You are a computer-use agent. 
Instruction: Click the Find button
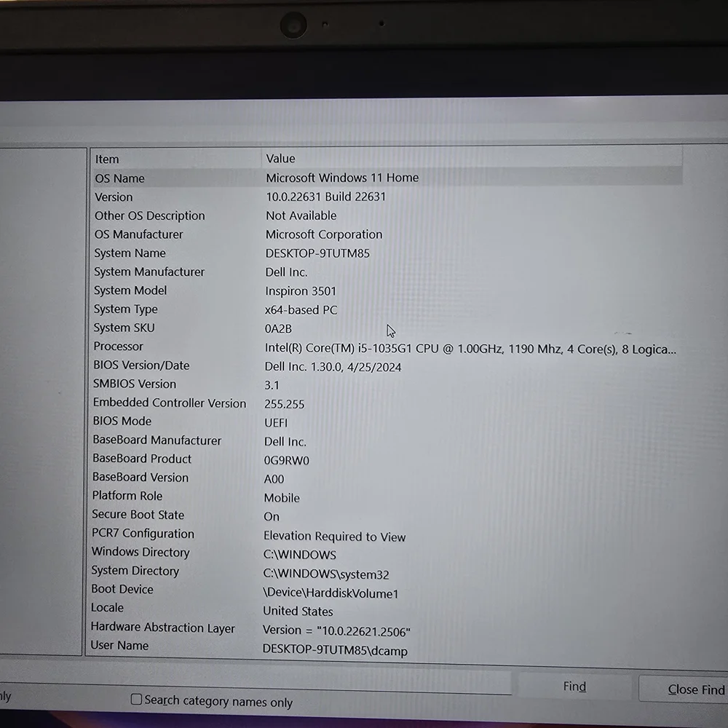(574, 687)
